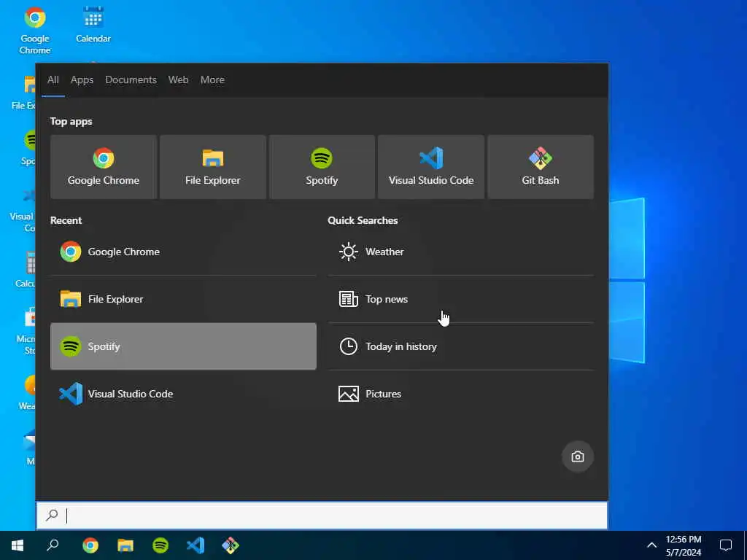Open Google Chrome from the Recent list
This screenshot has width=747, height=560.
point(183,252)
